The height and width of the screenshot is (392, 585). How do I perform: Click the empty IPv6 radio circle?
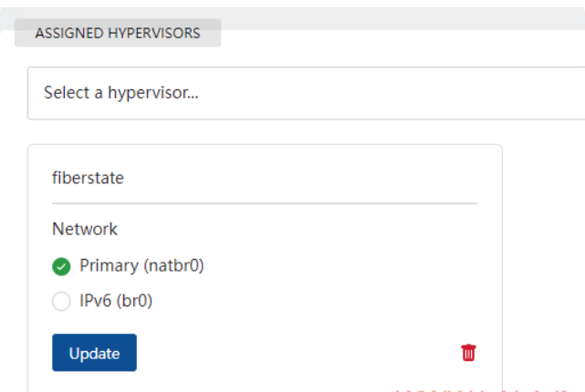pos(61,301)
